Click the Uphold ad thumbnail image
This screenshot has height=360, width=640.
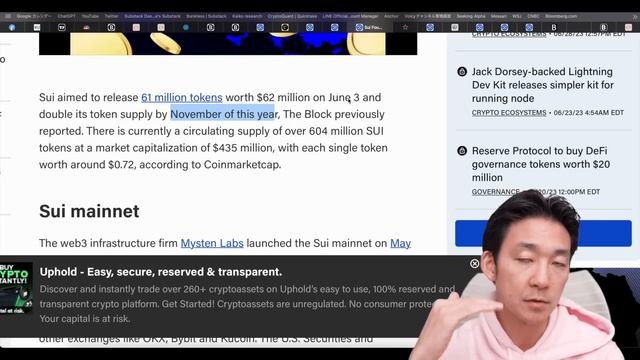16,289
